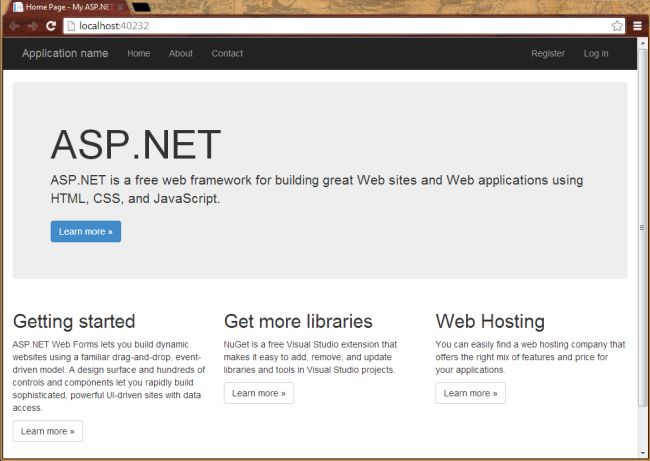Screen dimensions: 650x461
Task: Click the browser back arrow
Action: tap(14, 26)
